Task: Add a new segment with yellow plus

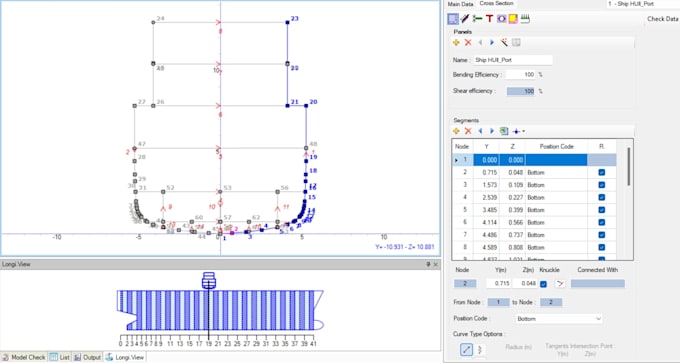Action: (456, 131)
